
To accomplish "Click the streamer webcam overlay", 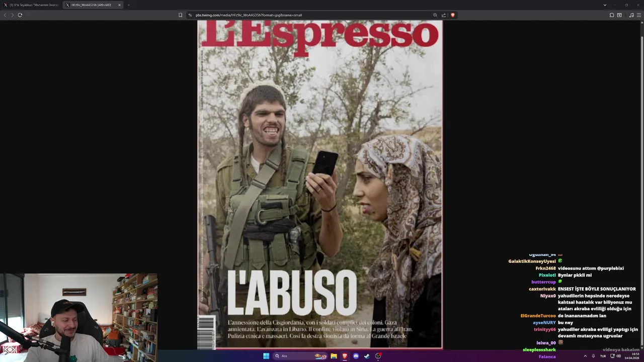I will 79,318.
